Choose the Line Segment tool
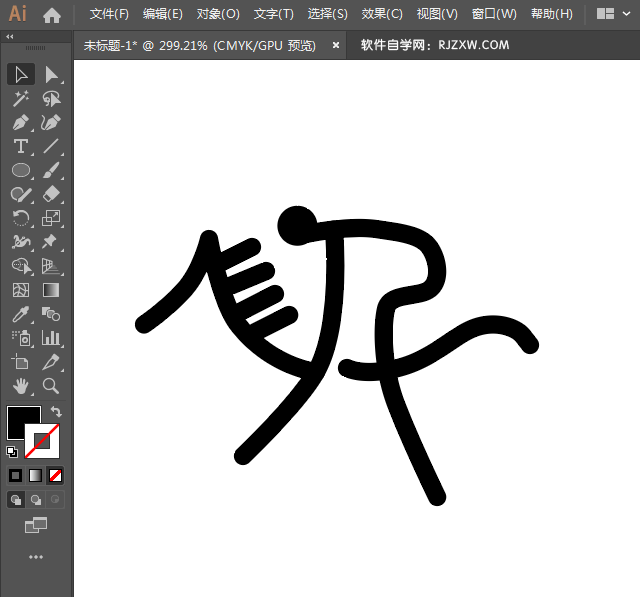 (51, 146)
